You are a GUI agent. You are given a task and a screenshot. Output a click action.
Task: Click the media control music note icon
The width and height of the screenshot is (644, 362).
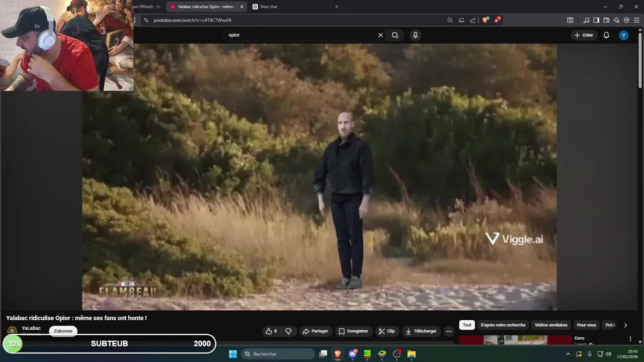tap(586, 20)
